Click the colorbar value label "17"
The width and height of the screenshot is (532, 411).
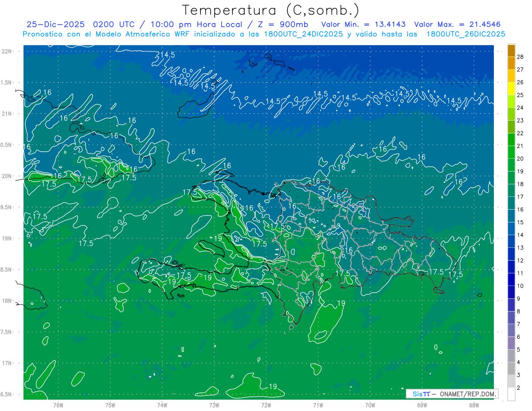pos(520,197)
